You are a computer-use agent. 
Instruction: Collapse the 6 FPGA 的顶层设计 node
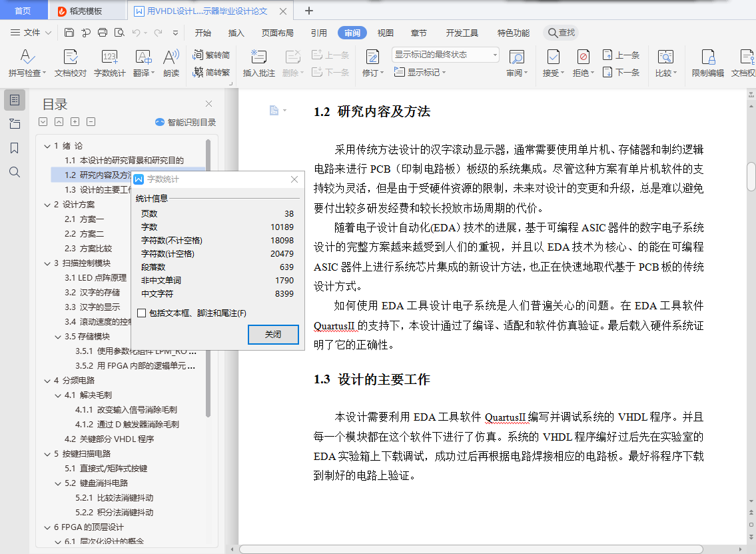(x=47, y=527)
